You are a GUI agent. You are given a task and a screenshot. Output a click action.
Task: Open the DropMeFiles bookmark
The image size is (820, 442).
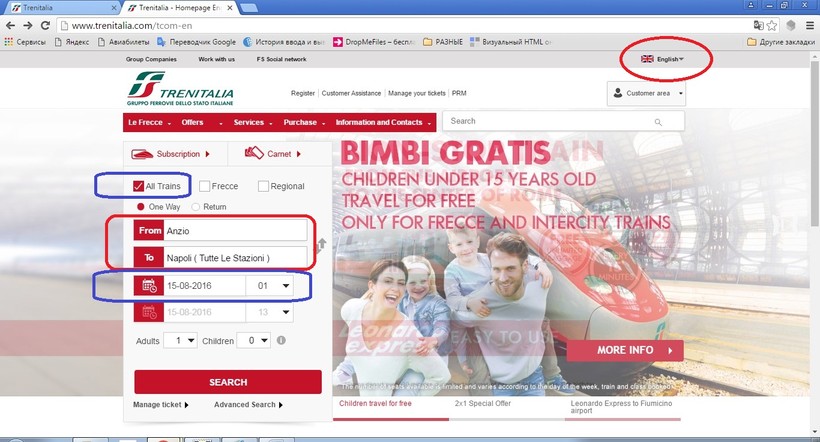375,42
